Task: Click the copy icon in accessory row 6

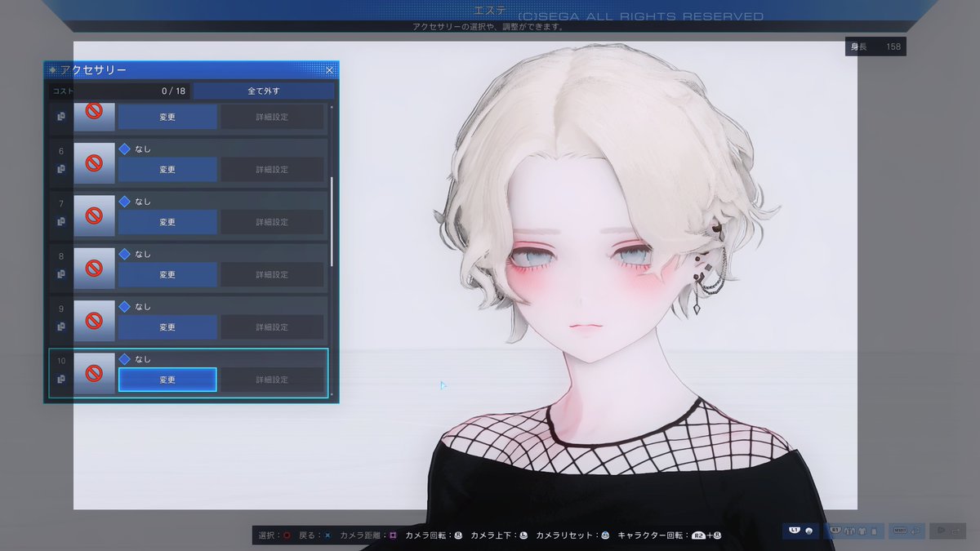Action: point(61,169)
